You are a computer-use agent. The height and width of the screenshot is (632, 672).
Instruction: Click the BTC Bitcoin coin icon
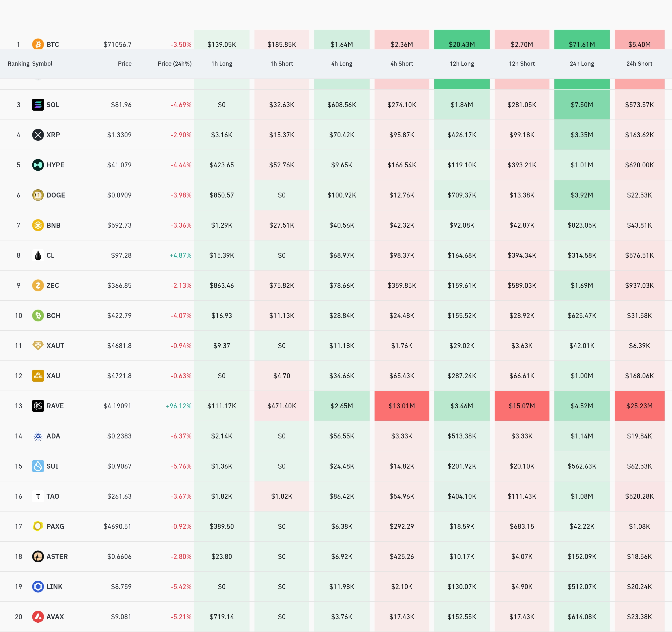point(38,44)
